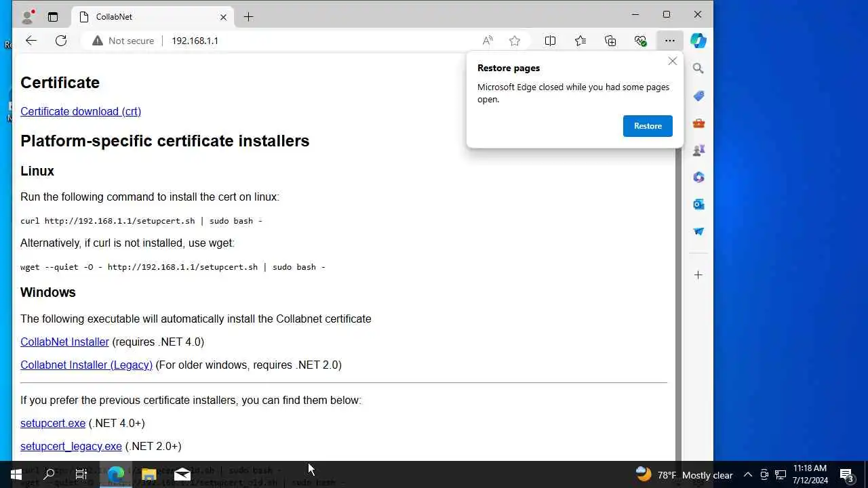
Task: Open sidebar Shopping tag icon
Action: point(698,96)
